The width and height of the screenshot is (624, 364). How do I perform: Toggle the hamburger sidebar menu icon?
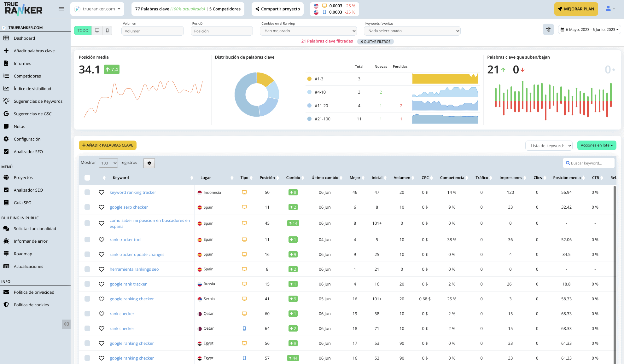click(x=61, y=9)
